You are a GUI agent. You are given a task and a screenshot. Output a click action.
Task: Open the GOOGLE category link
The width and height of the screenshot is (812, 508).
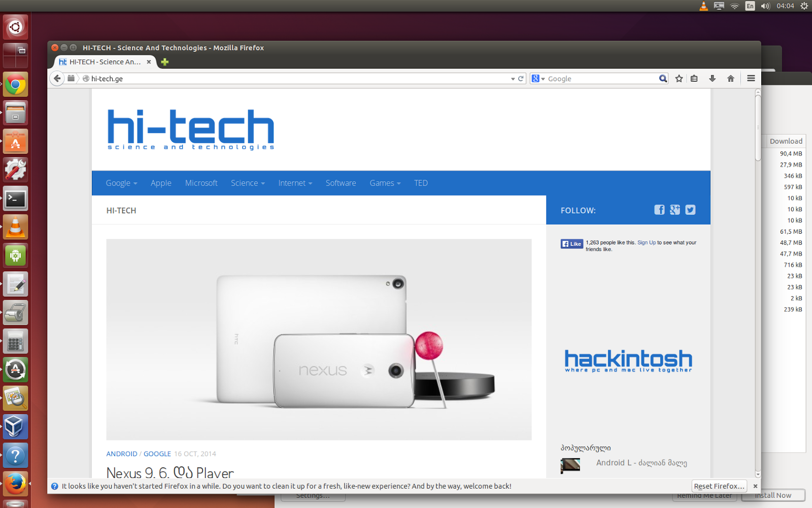[157, 454]
